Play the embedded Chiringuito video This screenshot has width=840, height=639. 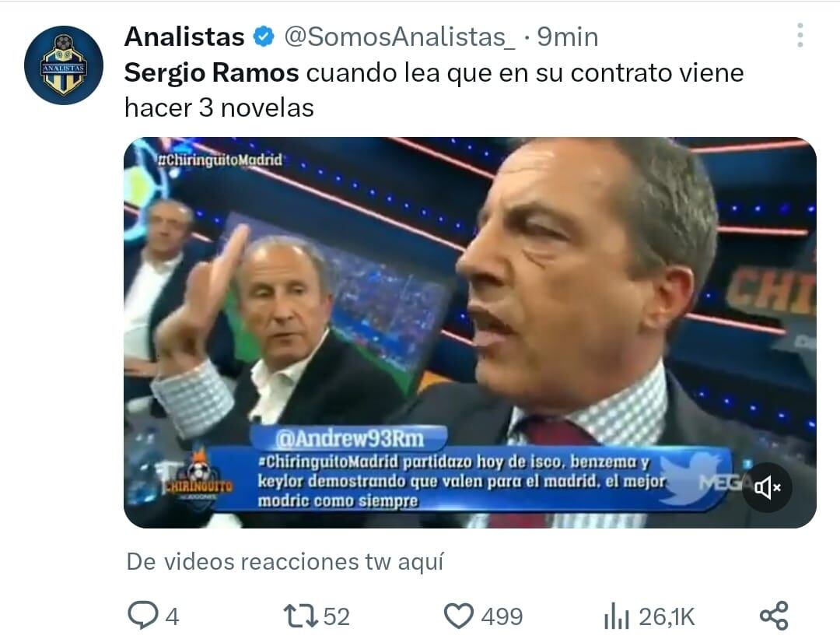470,332
